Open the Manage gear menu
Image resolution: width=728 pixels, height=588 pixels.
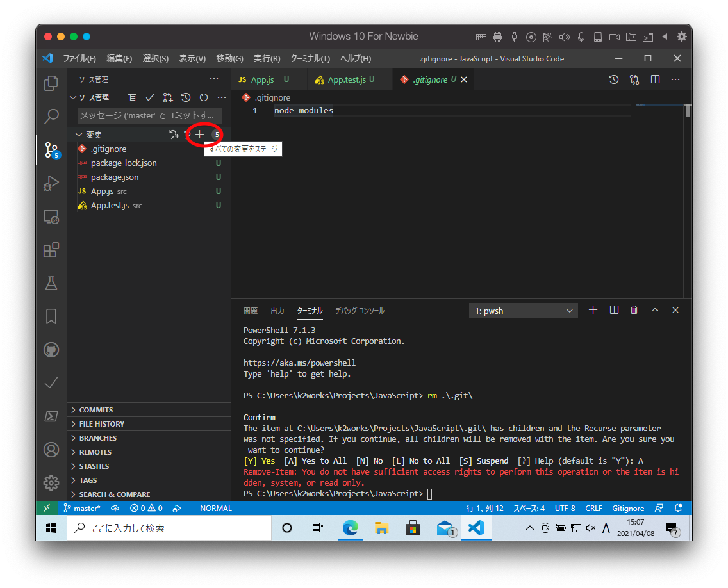(x=51, y=483)
